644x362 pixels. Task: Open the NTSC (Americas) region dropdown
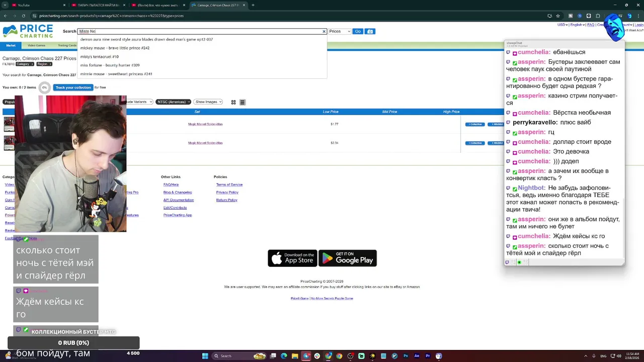(173, 102)
